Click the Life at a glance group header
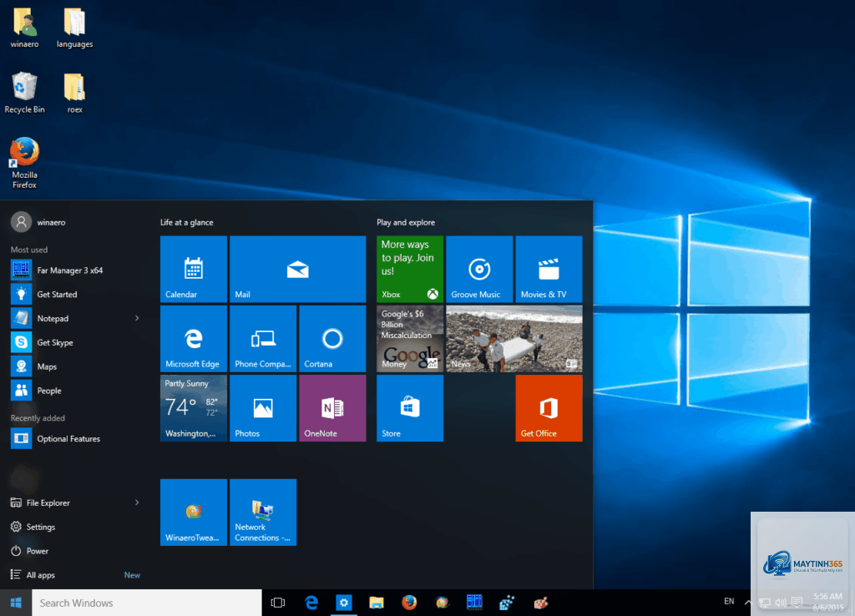The height and width of the screenshot is (616, 855). (x=186, y=222)
